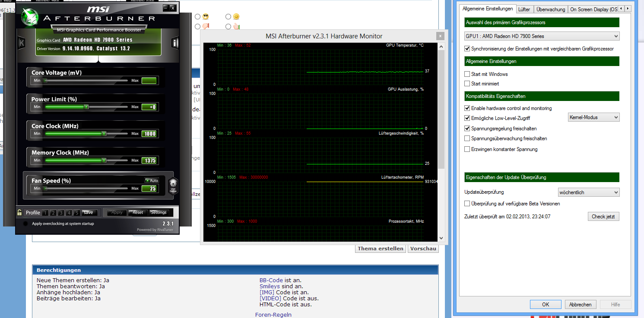This screenshot has width=644, height=318.
Task: Uncheck Spannungsregelung freischalten
Action: coord(467,129)
